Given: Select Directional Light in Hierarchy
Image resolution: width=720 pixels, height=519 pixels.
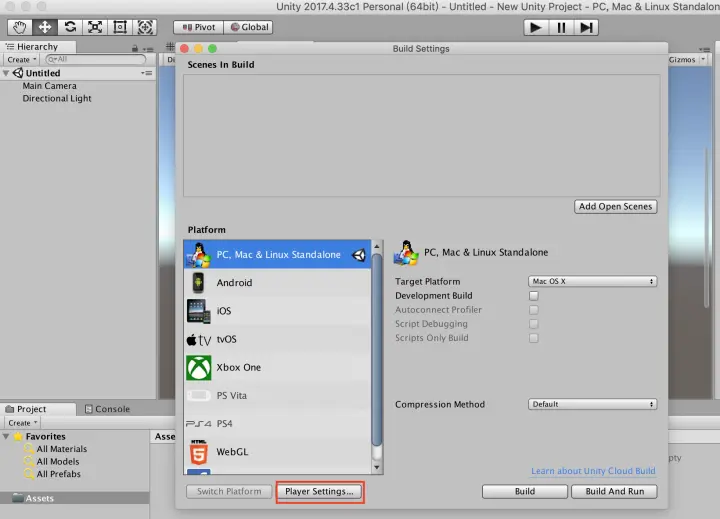Looking at the screenshot, I should (57, 98).
